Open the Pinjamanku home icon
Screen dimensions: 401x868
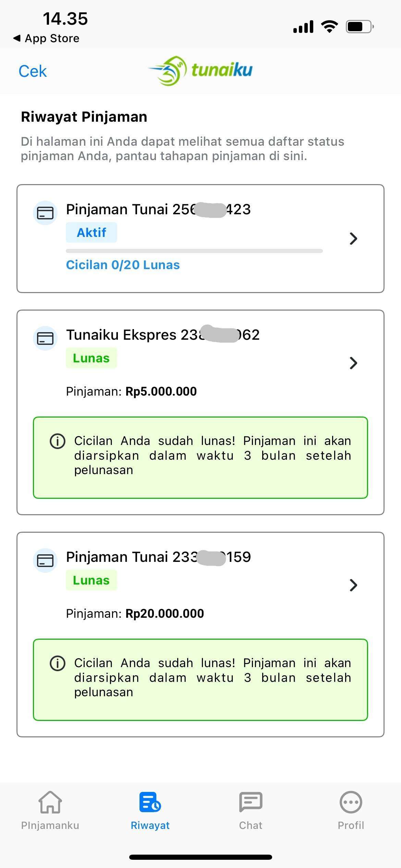coord(50,802)
